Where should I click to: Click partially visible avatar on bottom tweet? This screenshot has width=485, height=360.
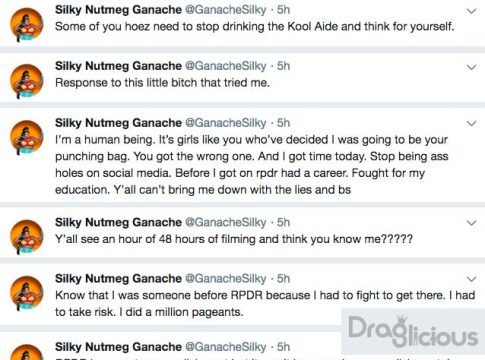pos(27,352)
